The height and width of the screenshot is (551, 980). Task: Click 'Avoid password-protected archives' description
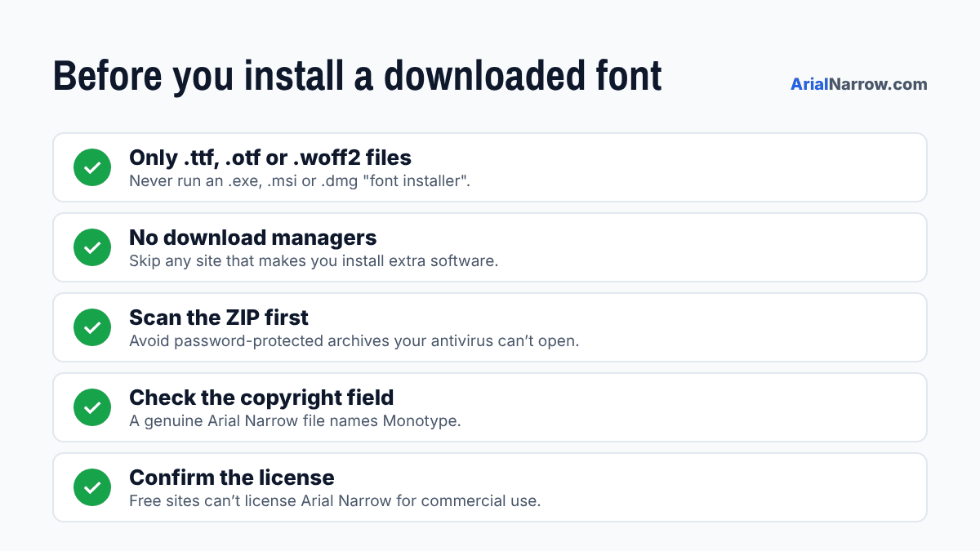pyautogui.click(x=354, y=341)
